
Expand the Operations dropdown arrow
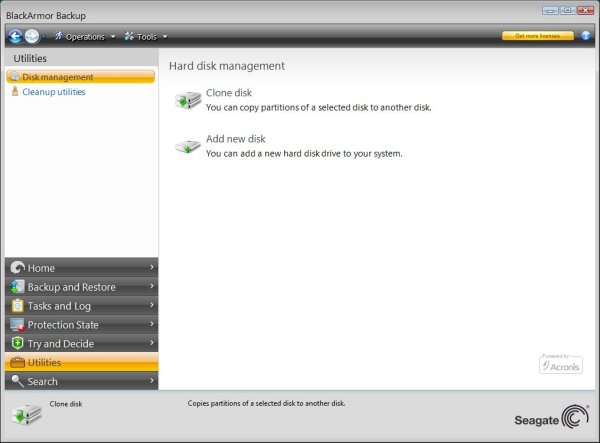click(x=113, y=37)
